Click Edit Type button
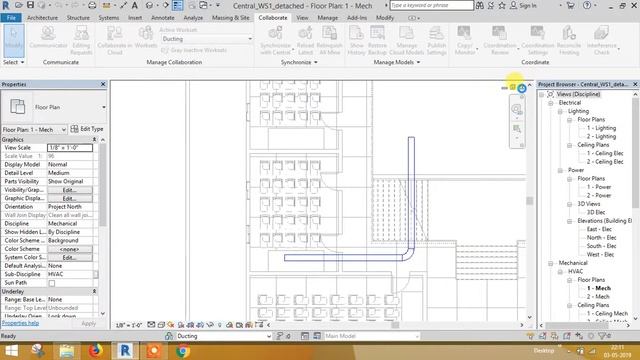This screenshot has height=360, width=640. click(87, 129)
